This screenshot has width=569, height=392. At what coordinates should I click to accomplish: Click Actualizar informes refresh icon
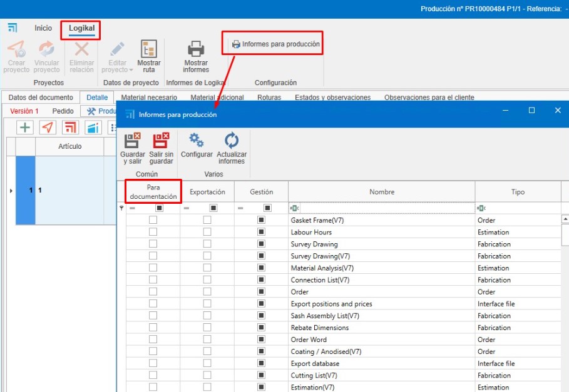232,140
